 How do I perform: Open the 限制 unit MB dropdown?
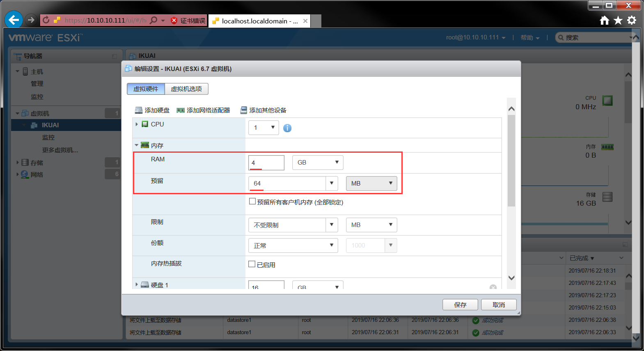pos(371,225)
